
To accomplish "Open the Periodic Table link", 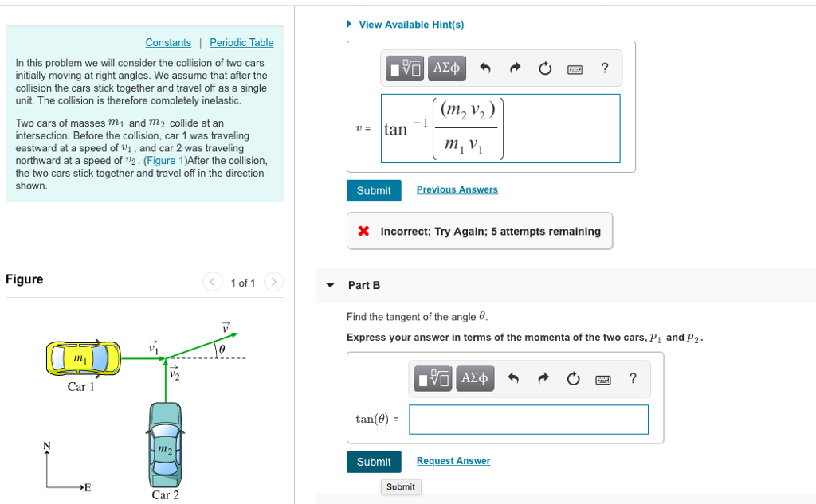I will [240, 42].
